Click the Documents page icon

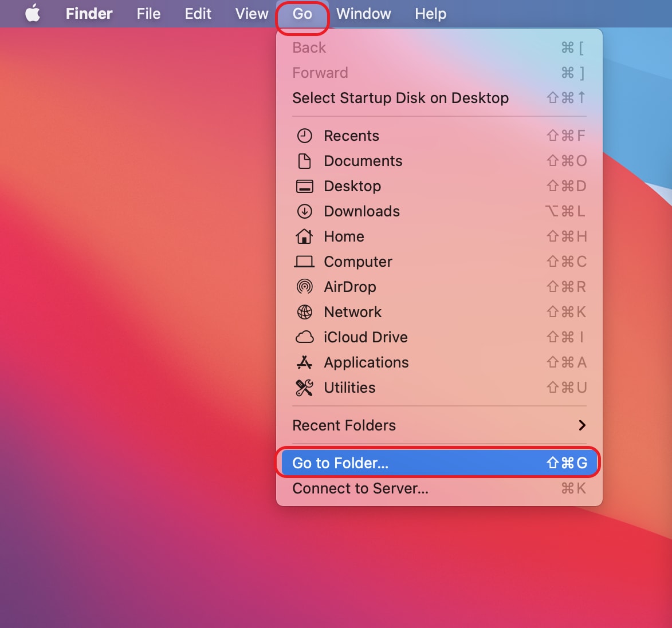(304, 161)
